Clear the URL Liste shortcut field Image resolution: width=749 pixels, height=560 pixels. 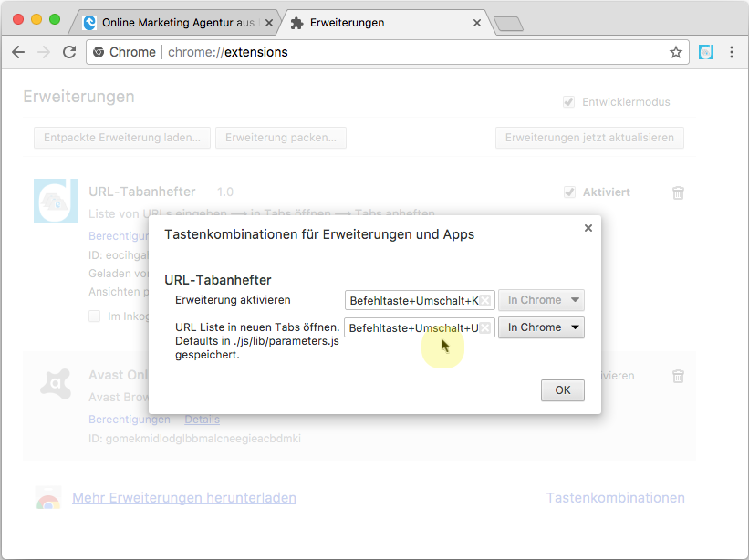[x=485, y=327]
